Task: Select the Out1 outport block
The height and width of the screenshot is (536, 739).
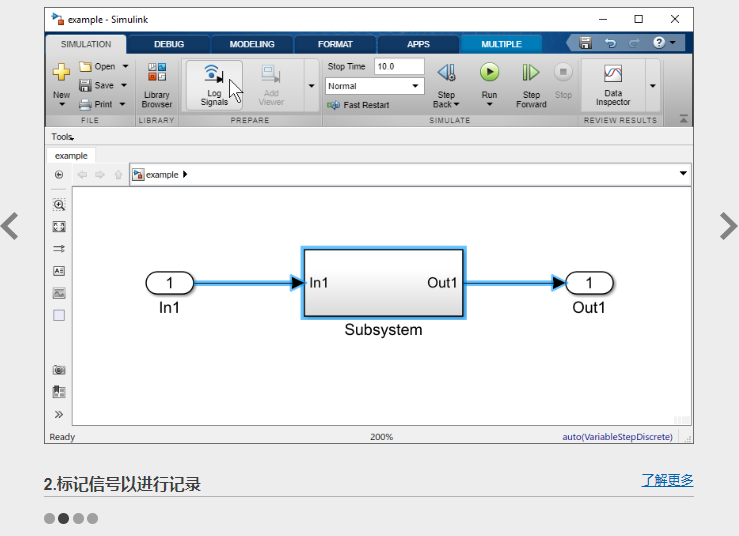Action: (589, 283)
